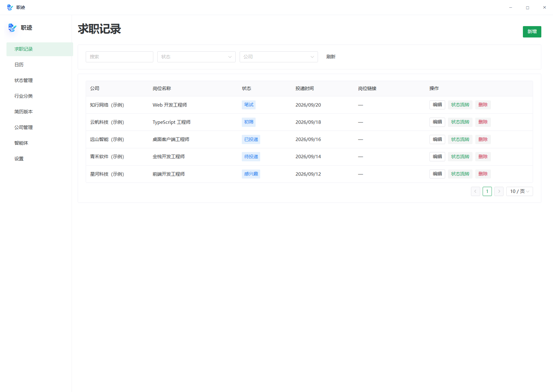
Task: Open 行业分类 in the sidebar
Action: (x=40, y=96)
